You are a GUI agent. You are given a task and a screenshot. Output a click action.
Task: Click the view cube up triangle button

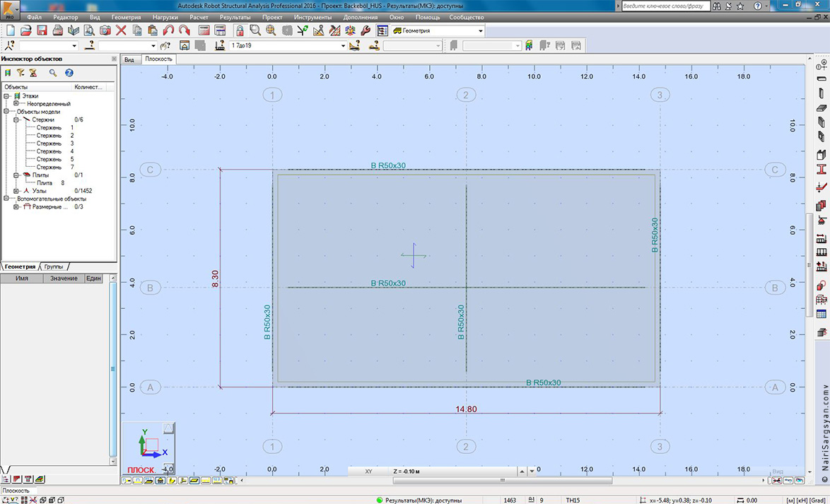click(168, 428)
